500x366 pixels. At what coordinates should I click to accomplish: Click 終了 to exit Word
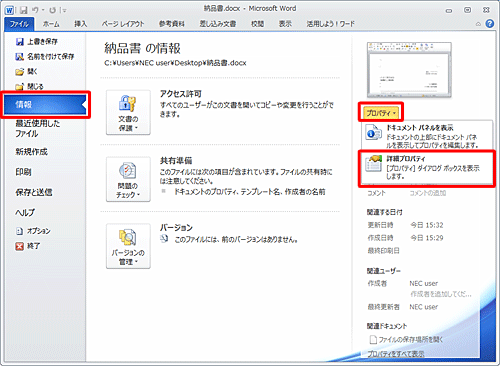click(28, 246)
